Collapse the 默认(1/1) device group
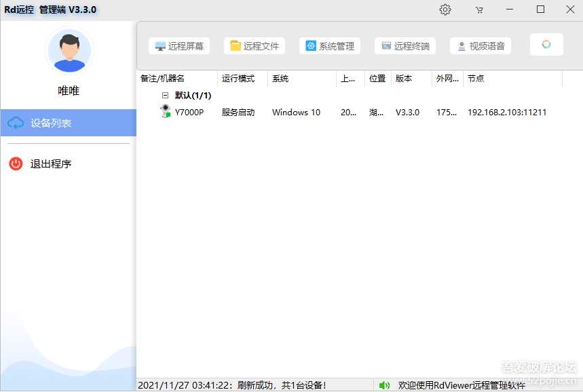Screen dimensions: 583x392 [x=164, y=96]
